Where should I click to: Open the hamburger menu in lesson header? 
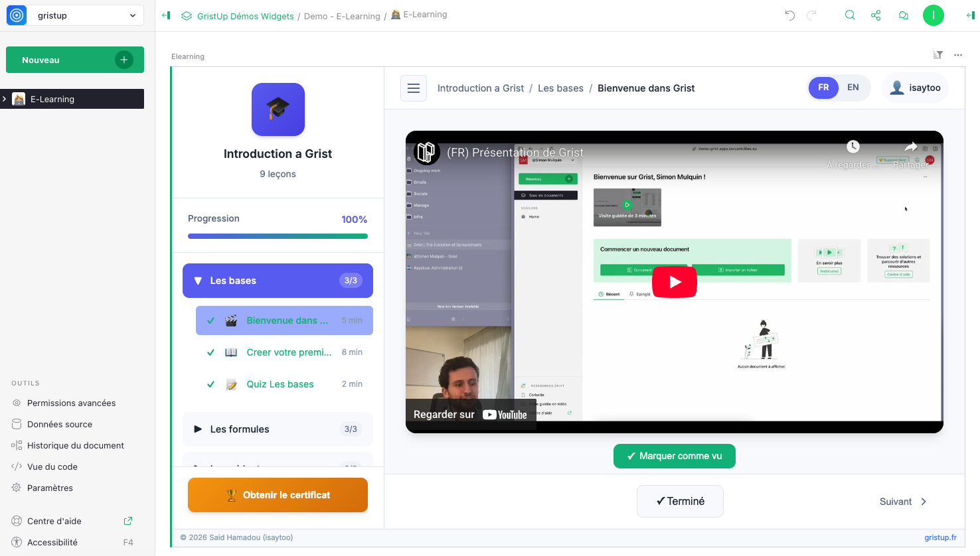(x=414, y=88)
